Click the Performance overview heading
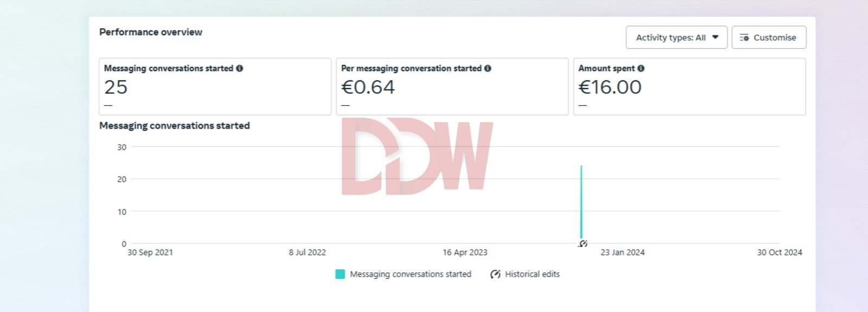Viewport: 868px width, 312px height. [151, 32]
